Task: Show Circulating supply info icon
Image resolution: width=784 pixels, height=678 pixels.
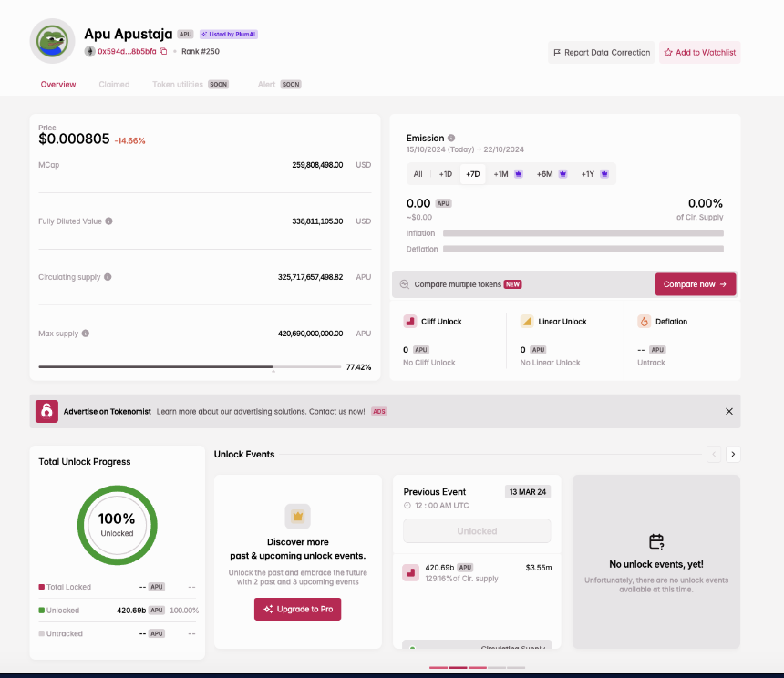Action: (x=108, y=277)
